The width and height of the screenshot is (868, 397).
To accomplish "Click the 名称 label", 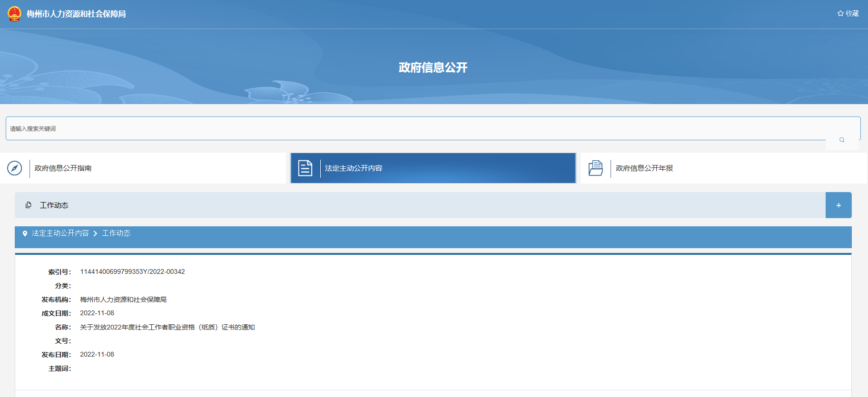I will point(63,327).
